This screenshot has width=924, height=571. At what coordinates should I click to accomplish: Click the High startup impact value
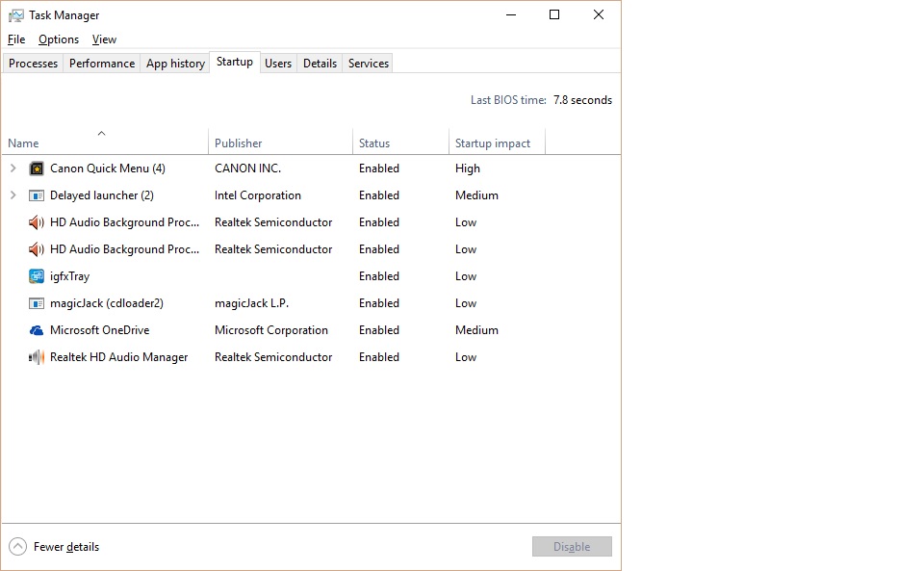tap(468, 169)
